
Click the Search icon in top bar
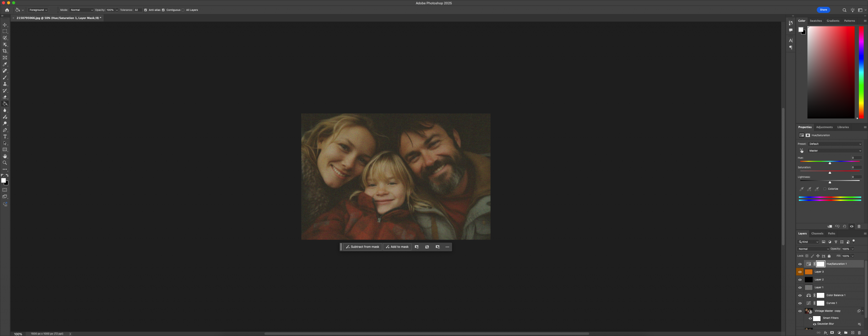click(844, 10)
